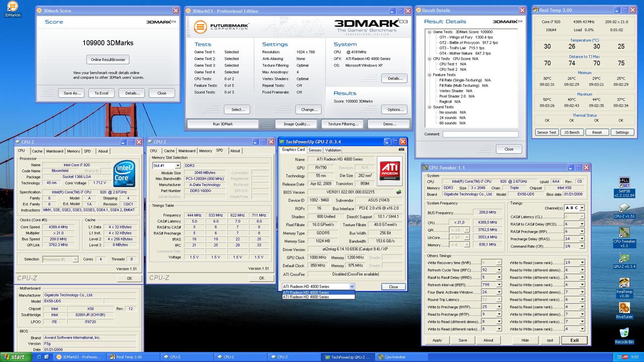
Task: Open the 3DMark06 desktop shortcut
Action: (x=12, y=9)
